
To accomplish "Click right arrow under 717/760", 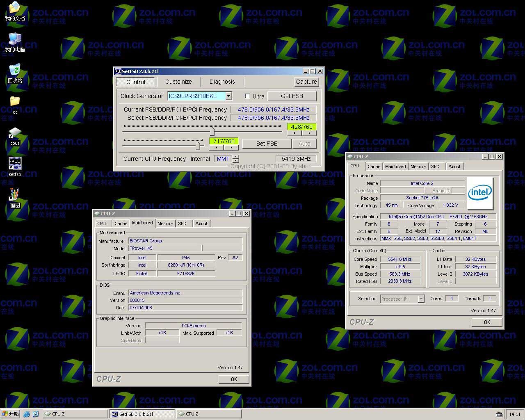I will (x=231, y=147).
